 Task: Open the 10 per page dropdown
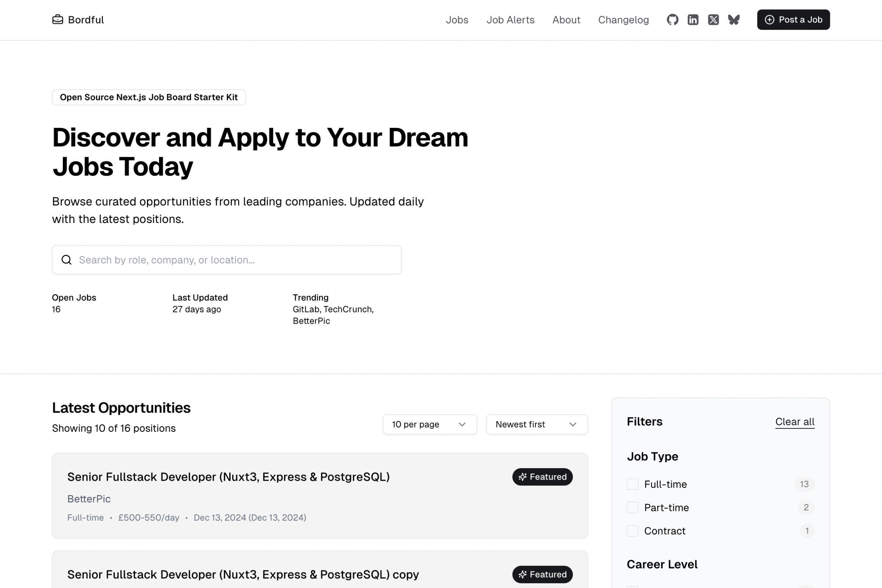429,424
